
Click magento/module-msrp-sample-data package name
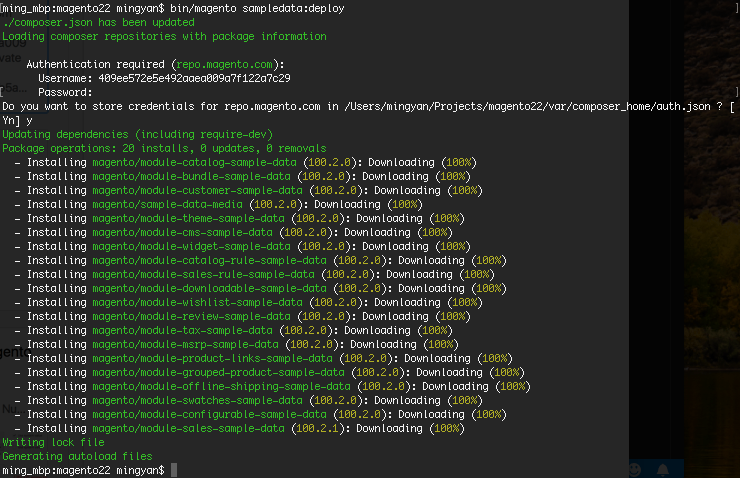point(185,344)
